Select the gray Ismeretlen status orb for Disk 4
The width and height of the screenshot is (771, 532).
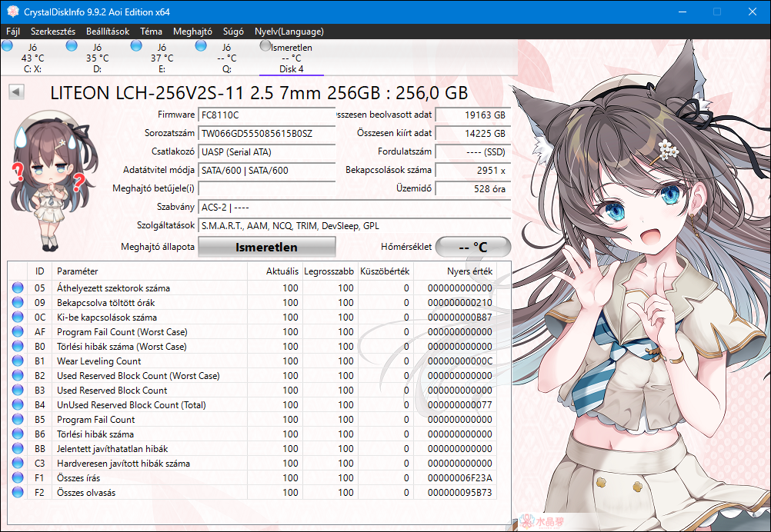265,45
